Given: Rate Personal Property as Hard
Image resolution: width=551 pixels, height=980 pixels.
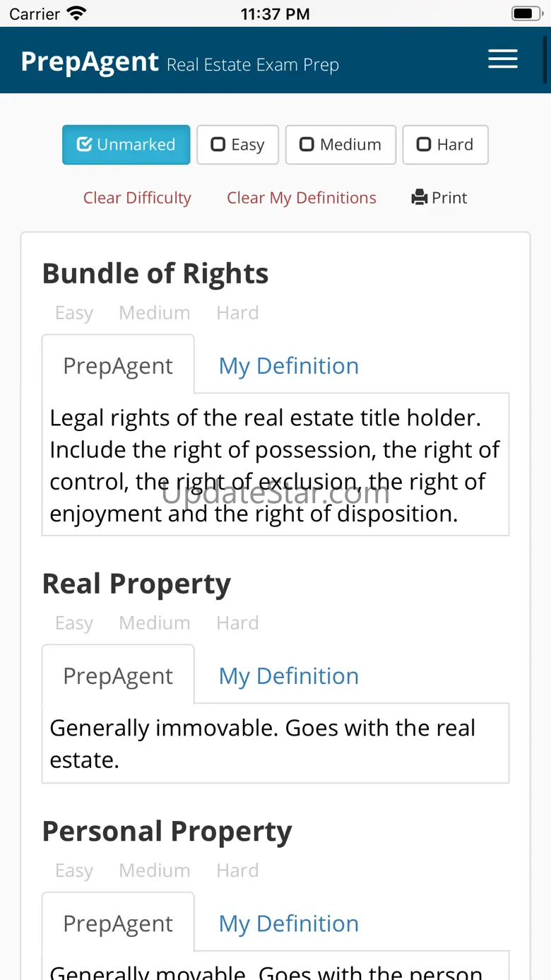Looking at the screenshot, I should (237, 870).
